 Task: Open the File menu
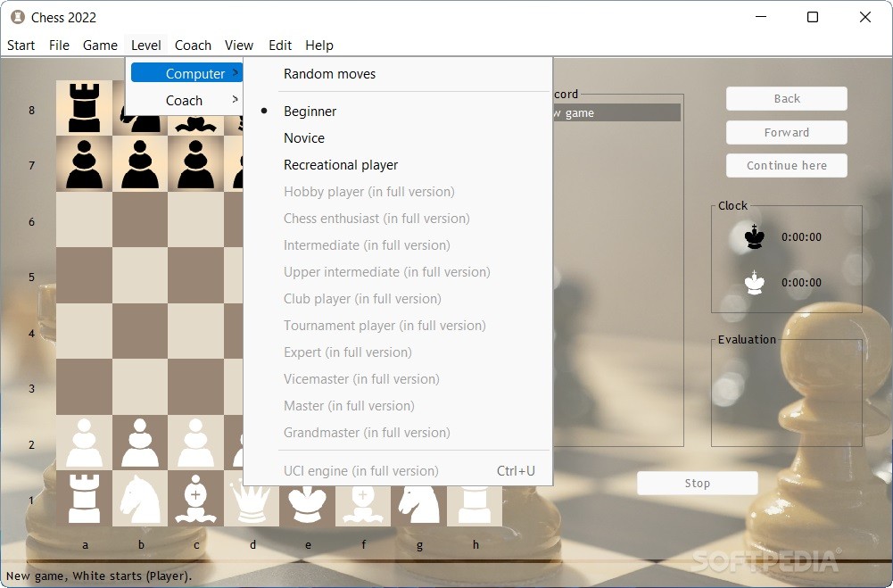point(59,45)
